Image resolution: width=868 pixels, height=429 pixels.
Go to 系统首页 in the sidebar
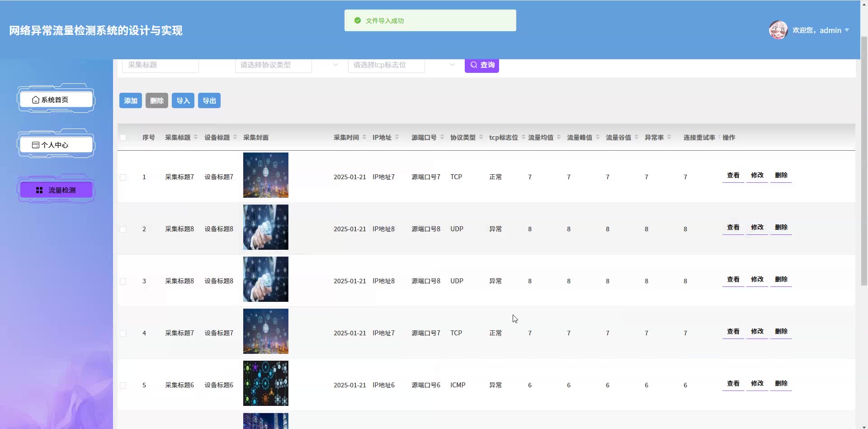tap(56, 100)
